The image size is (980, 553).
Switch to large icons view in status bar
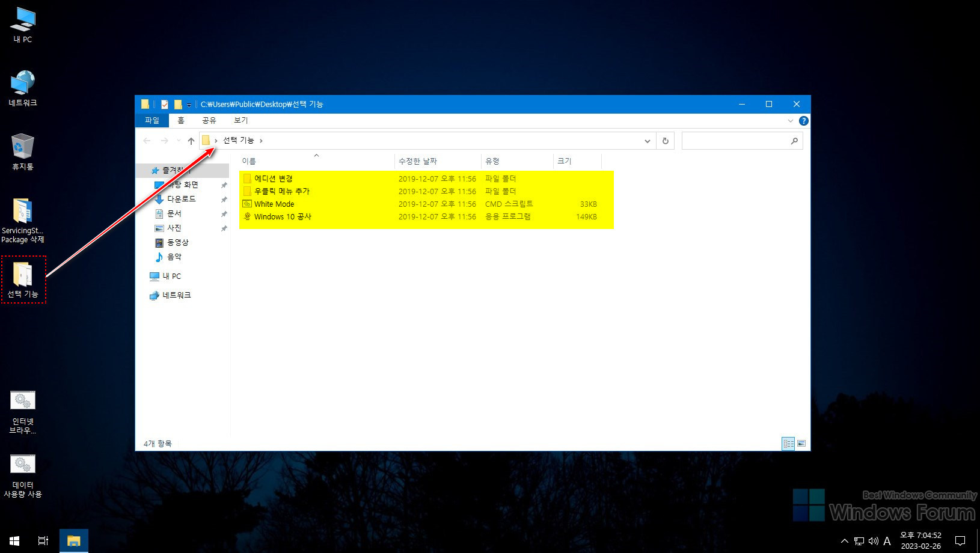click(x=801, y=444)
